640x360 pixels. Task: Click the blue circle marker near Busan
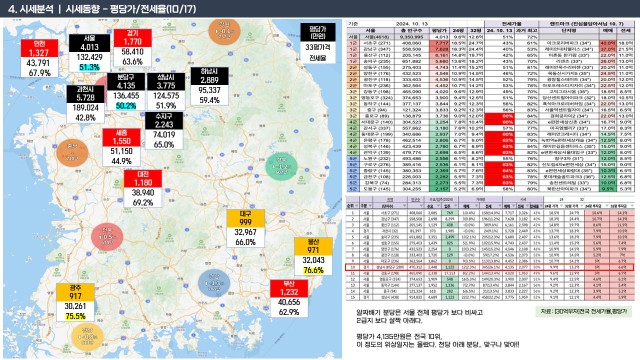(x=213, y=282)
